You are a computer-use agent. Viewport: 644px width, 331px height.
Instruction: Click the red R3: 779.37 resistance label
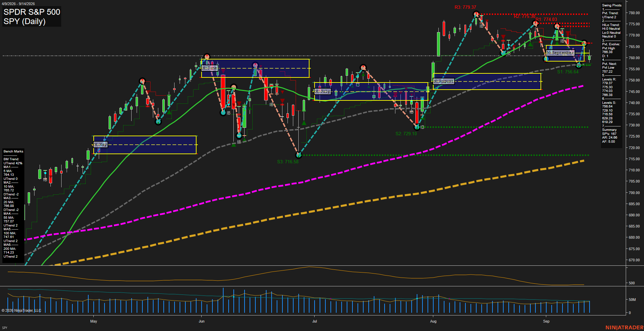click(x=465, y=7)
